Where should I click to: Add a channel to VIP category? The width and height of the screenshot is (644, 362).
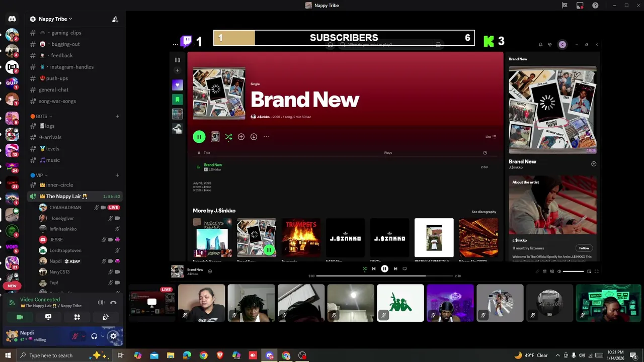117,175
